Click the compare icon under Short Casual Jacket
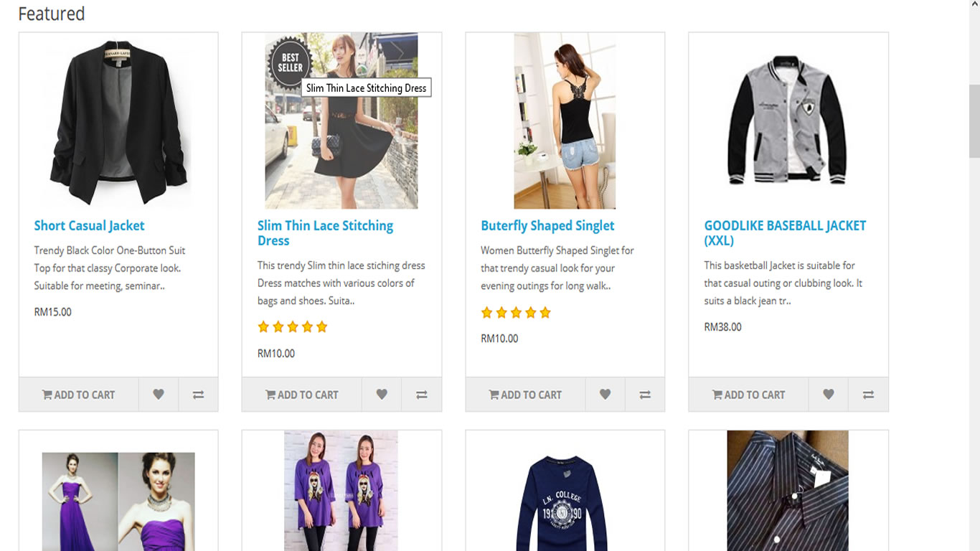Image resolution: width=980 pixels, height=551 pixels. tap(198, 394)
